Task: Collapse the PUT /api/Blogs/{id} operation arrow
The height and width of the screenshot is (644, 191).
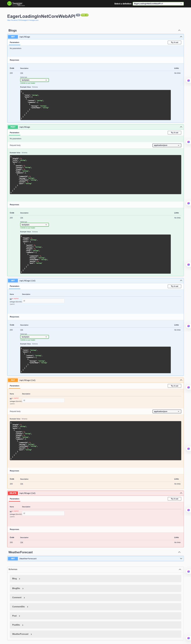Action: [x=181, y=380]
